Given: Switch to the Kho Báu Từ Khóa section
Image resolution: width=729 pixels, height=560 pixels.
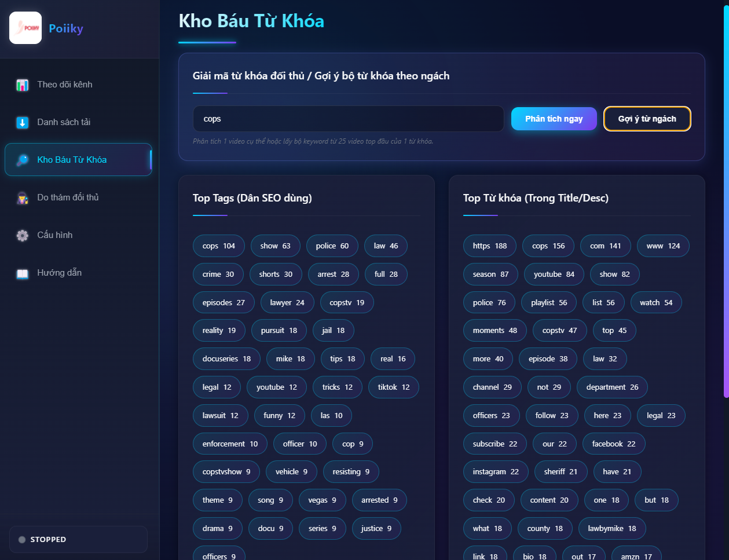Looking at the screenshot, I should 78,159.
